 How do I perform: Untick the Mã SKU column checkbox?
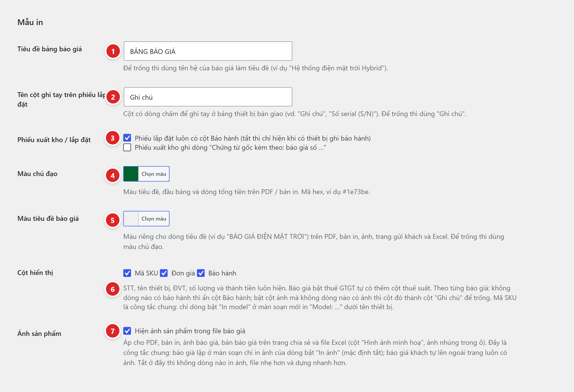[x=127, y=273]
